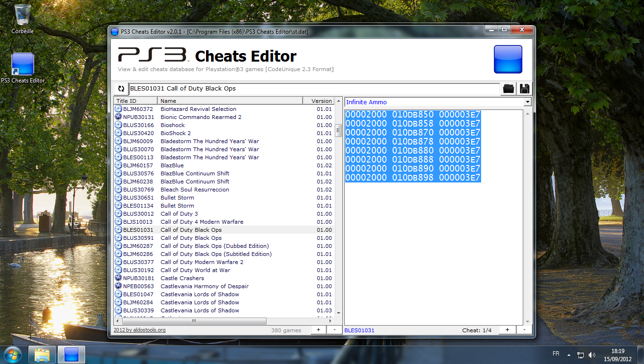Click the game title input field
The width and height of the screenshot is (644, 364).
(x=314, y=89)
